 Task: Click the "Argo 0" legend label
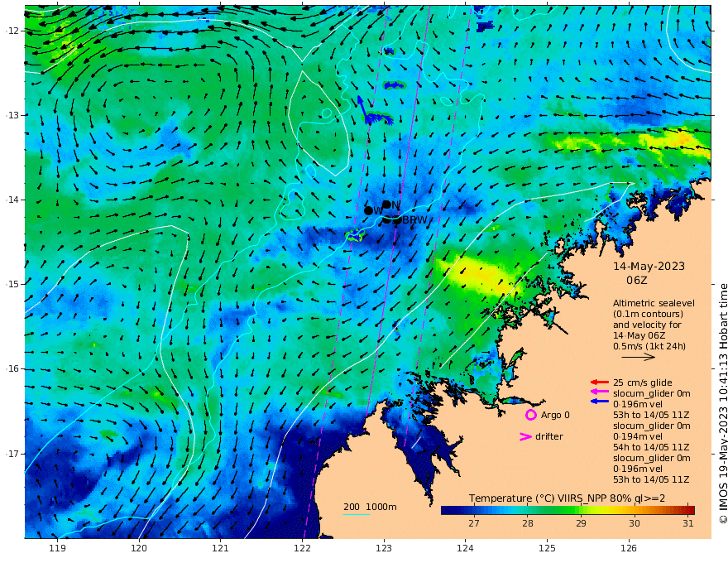555,415
